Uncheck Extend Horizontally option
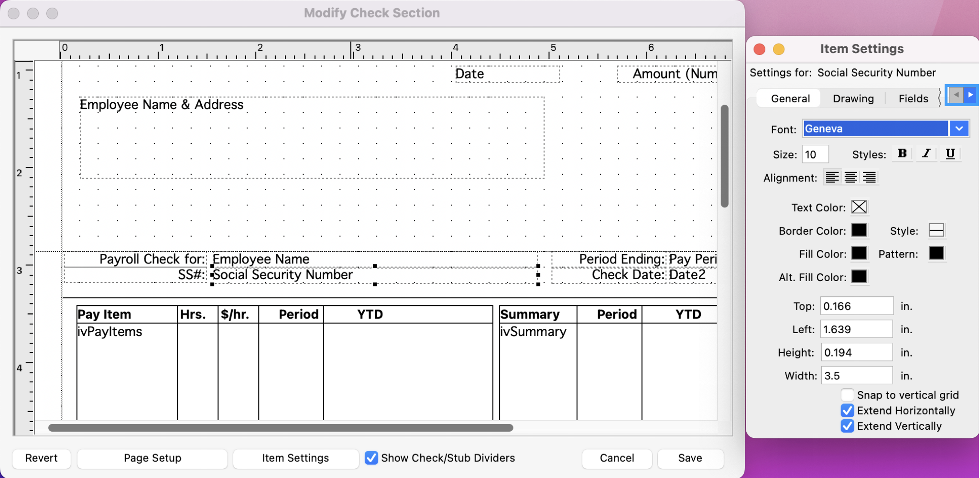 (847, 411)
